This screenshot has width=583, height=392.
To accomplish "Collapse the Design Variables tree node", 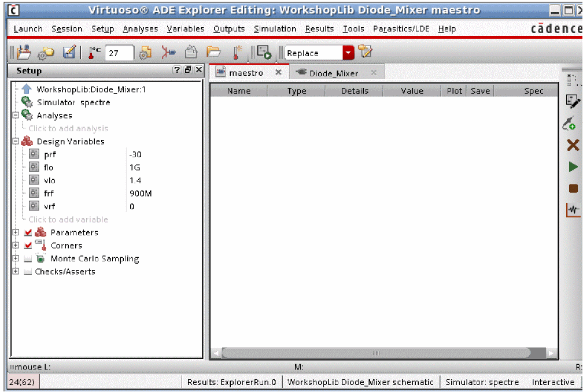I will (16, 142).
